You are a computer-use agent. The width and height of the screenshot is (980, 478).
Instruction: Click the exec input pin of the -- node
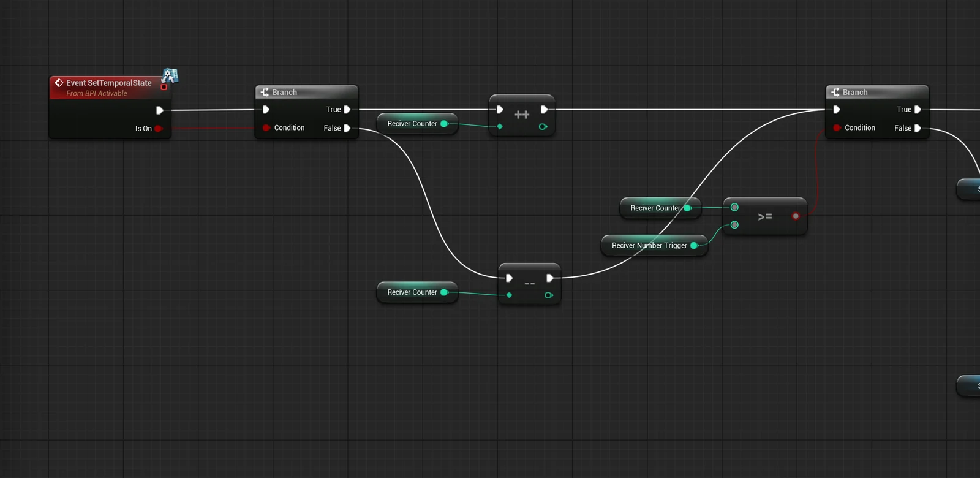click(509, 278)
